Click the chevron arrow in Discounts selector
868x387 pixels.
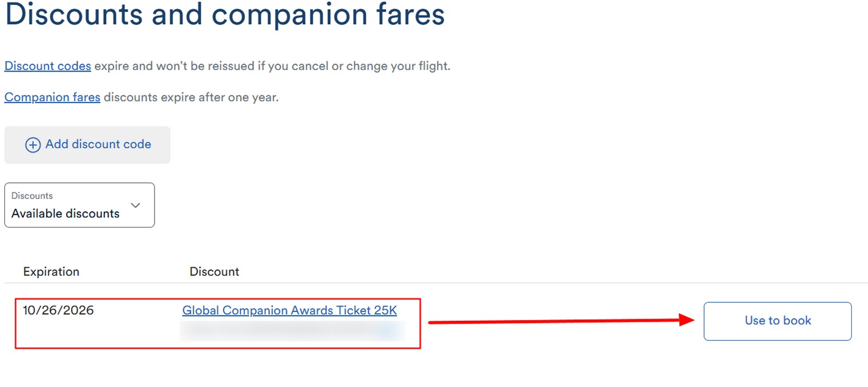[136, 205]
